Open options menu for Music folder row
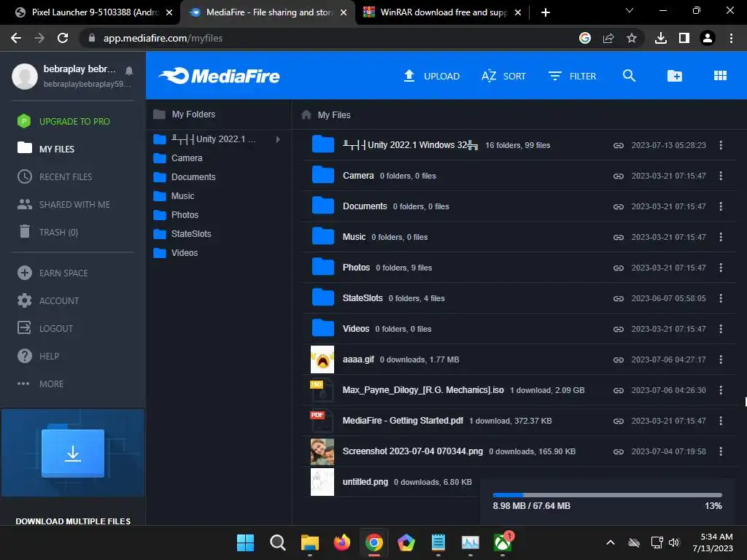Screen dimensions: 747x560 tap(721, 237)
